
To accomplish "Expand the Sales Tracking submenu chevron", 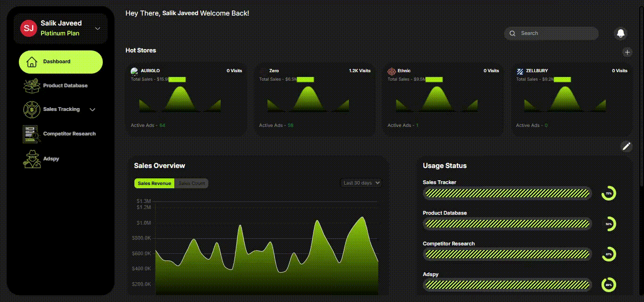I will pyautogui.click(x=92, y=110).
